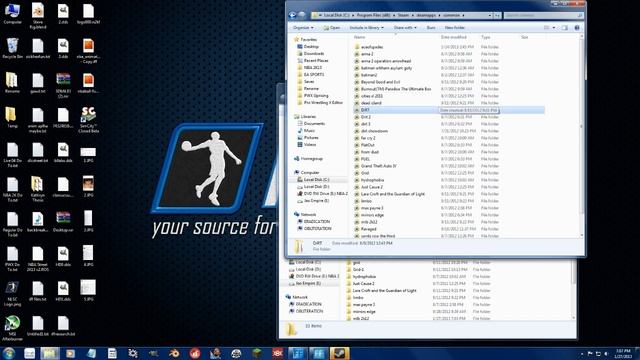Select Local Disk (D:) in front window
Image resolution: width=640 pixels, height=360 pixels.
316,186
